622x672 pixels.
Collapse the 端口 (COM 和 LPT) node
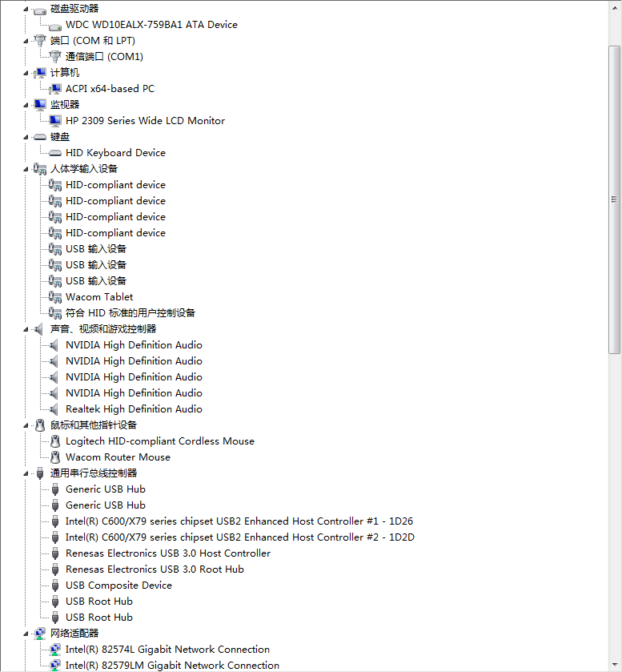tap(26, 41)
